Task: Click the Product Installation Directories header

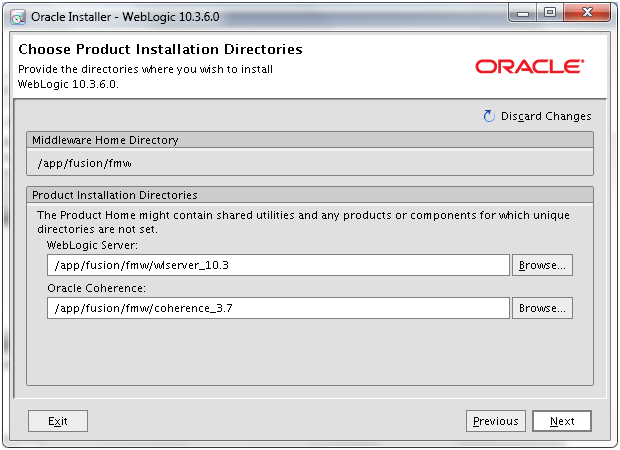Action: (x=310, y=195)
